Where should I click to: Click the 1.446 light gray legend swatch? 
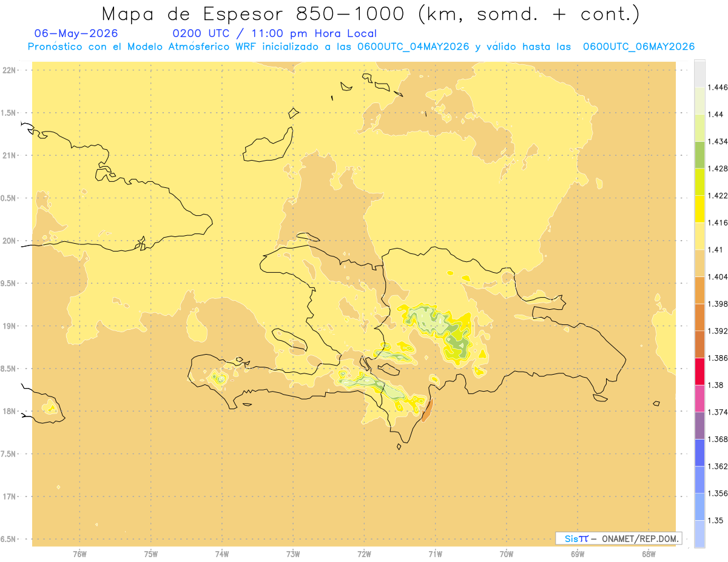[x=699, y=73]
